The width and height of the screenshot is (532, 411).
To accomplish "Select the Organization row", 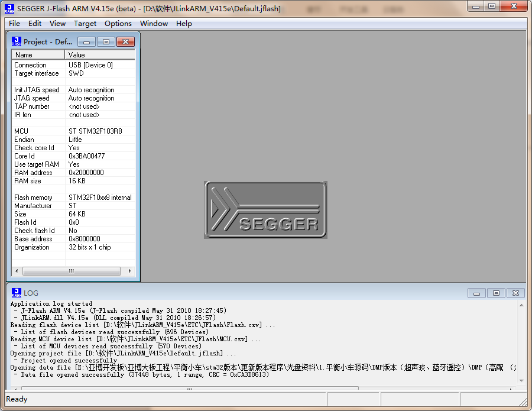I will (x=73, y=247).
